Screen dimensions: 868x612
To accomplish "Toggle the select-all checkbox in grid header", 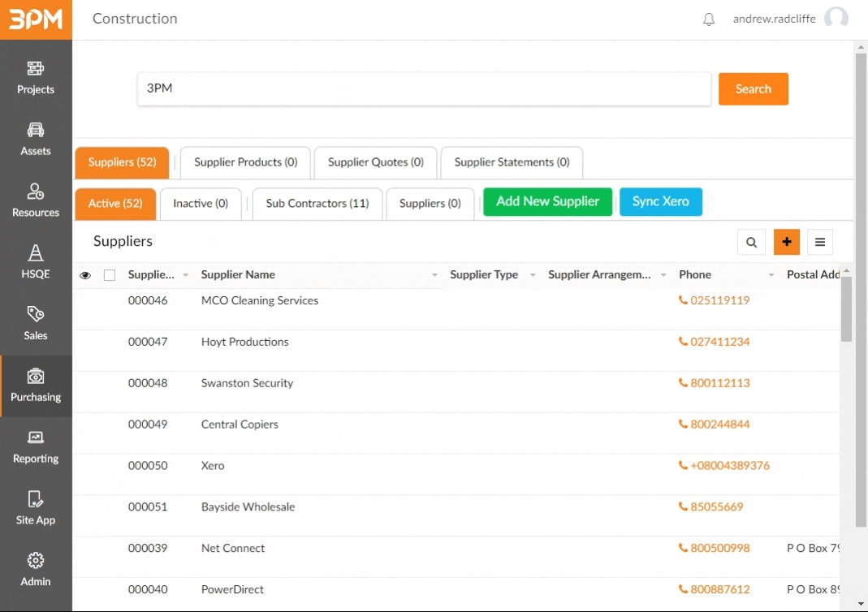I will [110, 275].
